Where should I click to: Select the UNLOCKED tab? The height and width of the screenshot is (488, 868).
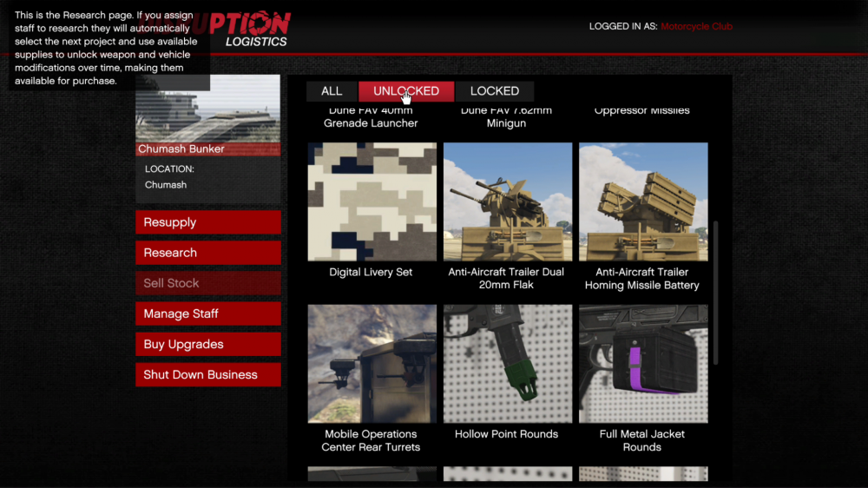tap(405, 91)
